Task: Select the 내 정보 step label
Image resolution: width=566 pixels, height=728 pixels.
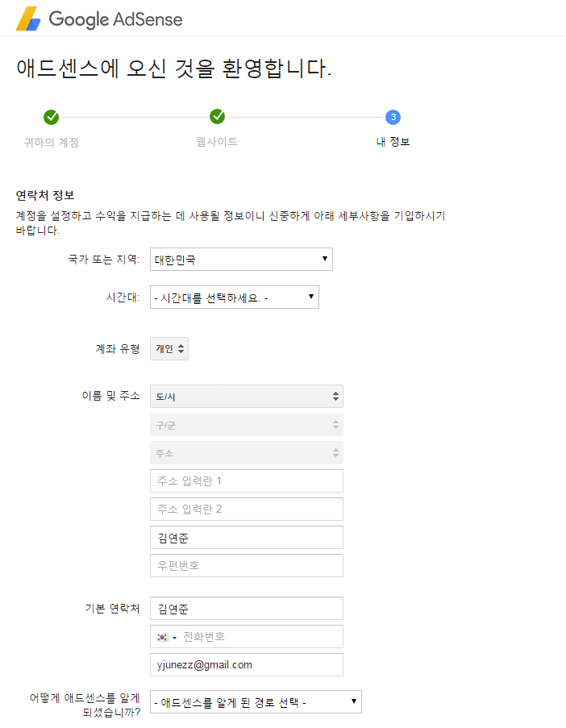Action: coord(393,142)
